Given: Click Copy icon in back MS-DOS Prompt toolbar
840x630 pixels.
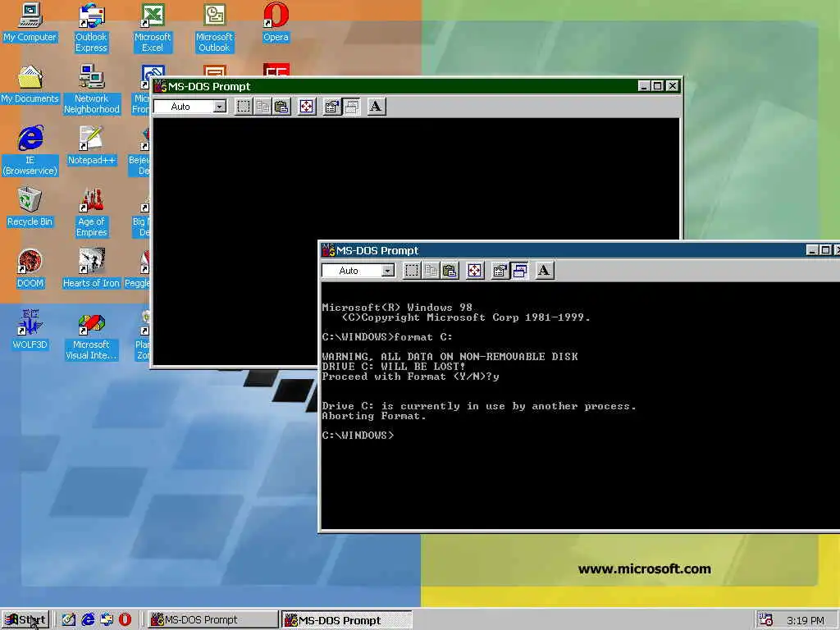Looking at the screenshot, I should coord(262,107).
